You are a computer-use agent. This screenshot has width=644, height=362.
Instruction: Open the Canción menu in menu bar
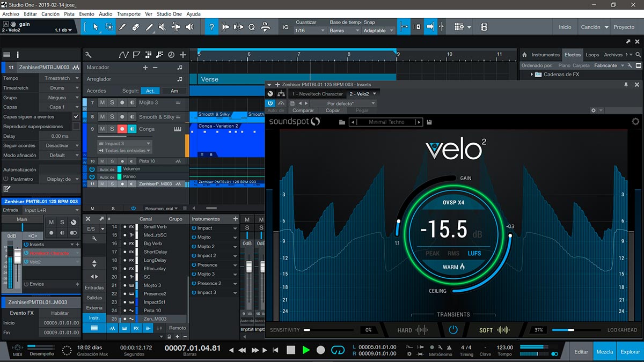(x=50, y=14)
